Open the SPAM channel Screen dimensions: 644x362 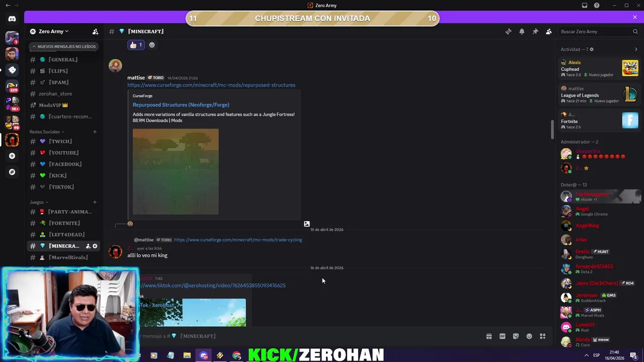click(63, 82)
